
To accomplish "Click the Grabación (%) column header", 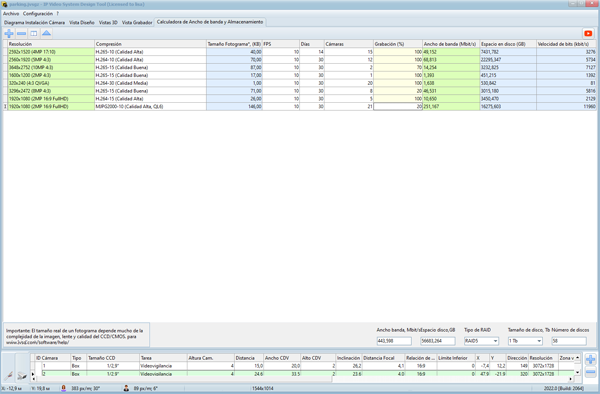I will click(398, 44).
